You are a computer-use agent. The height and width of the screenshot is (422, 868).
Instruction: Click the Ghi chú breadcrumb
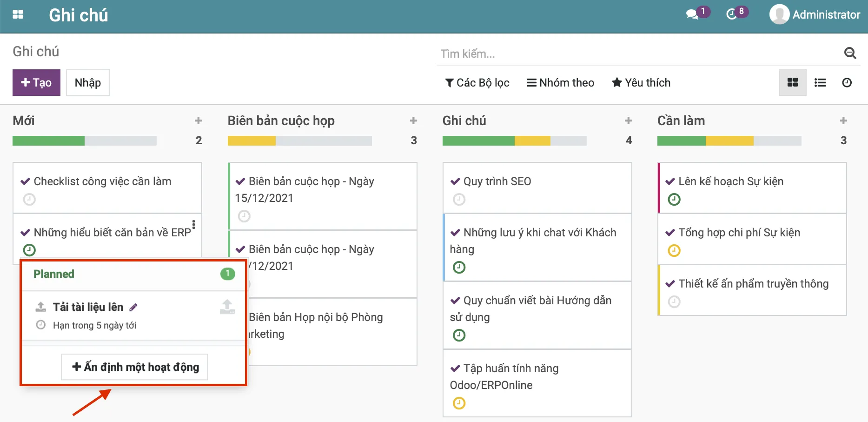36,51
